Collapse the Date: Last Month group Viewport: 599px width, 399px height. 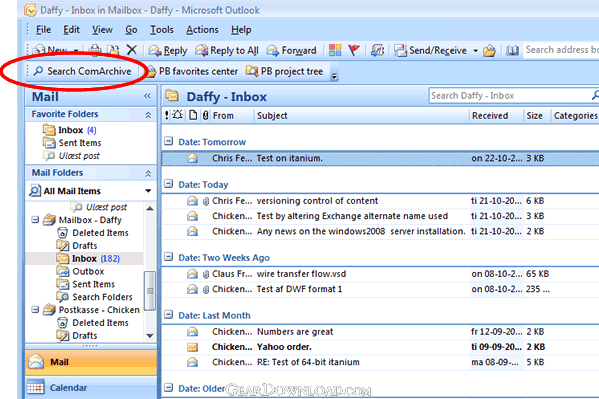[168, 315]
